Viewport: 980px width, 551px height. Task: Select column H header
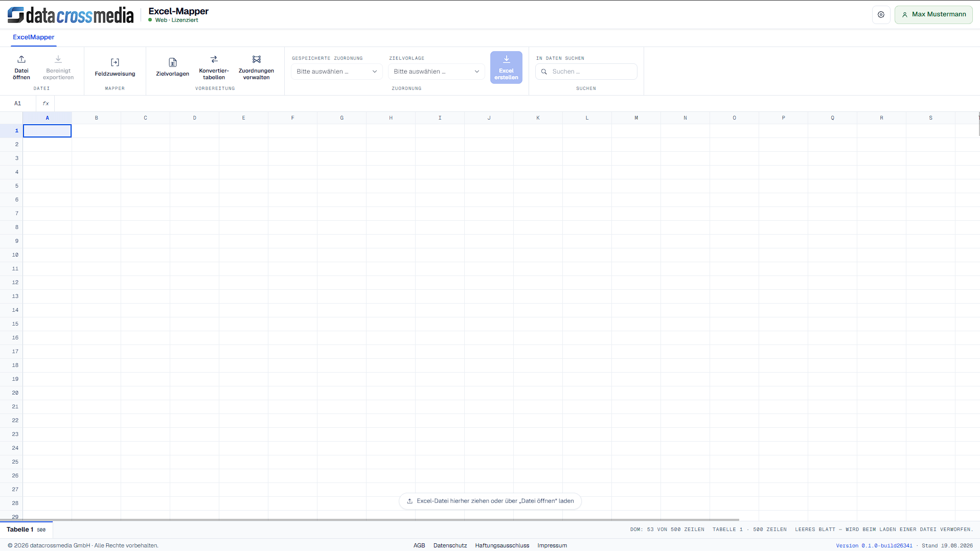(x=391, y=118)
